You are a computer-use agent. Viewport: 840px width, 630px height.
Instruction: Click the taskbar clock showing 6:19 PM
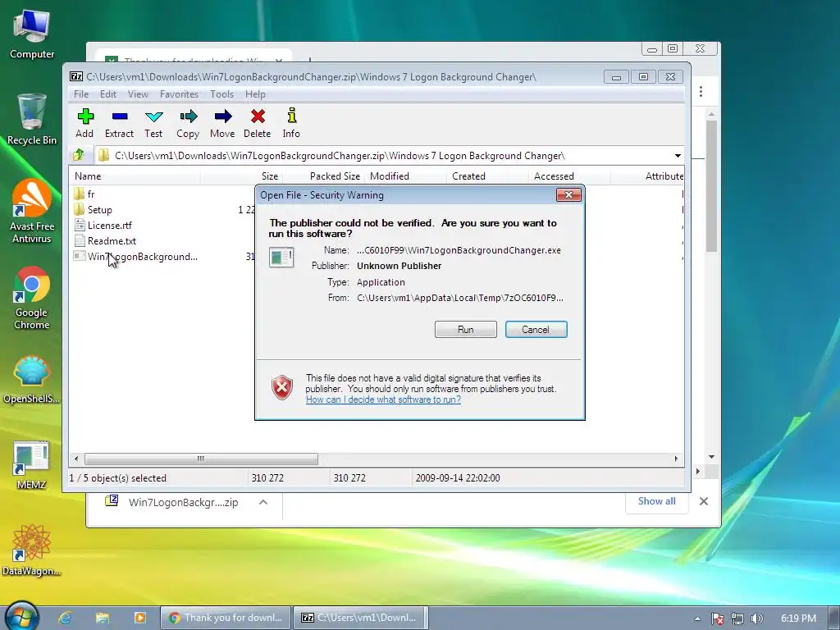point(798,619)
